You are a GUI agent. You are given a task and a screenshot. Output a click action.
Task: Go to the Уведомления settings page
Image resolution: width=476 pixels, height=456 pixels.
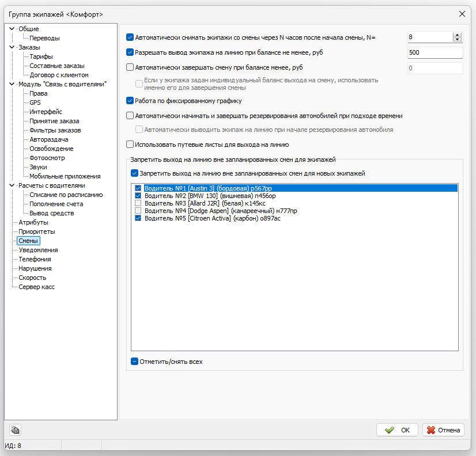tap(38, 250)
